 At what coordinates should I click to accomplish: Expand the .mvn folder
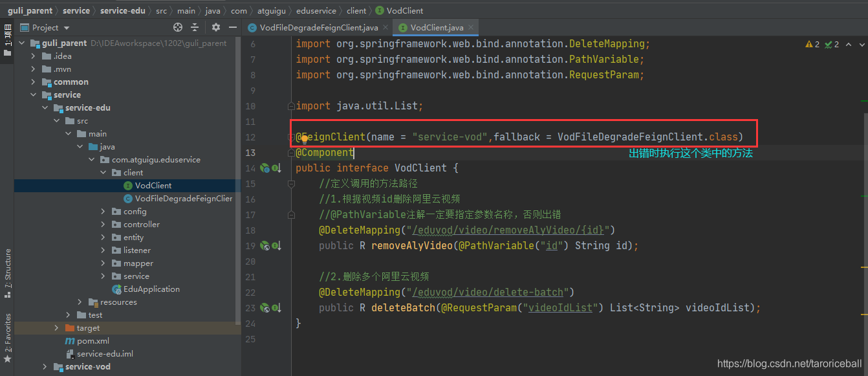pyautogui.click(x=34, y=69)
